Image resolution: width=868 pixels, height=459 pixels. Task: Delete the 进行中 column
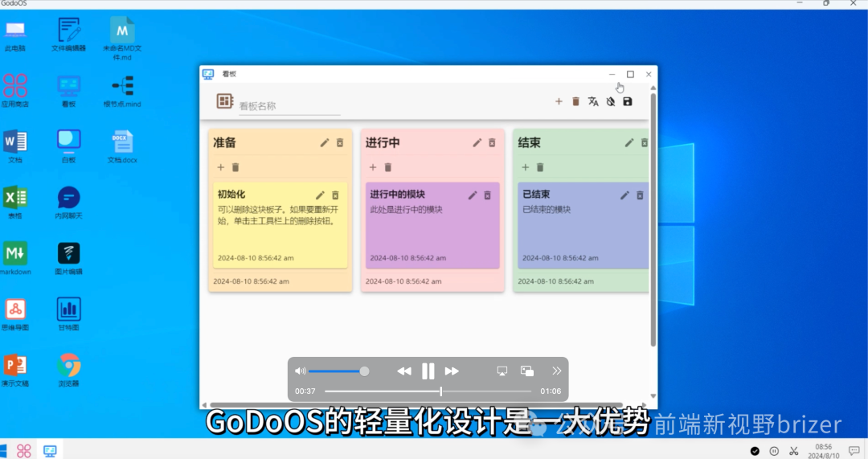pyautogui.click(x=492, y=143)
